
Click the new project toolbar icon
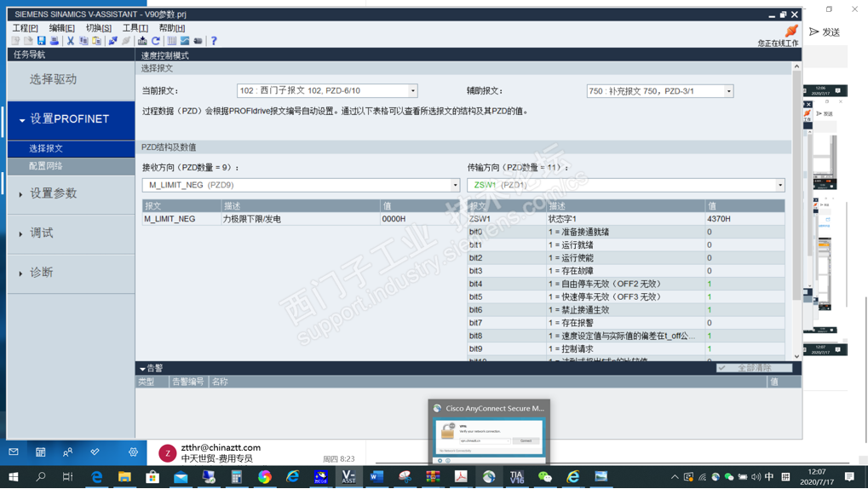pos(15,41)
